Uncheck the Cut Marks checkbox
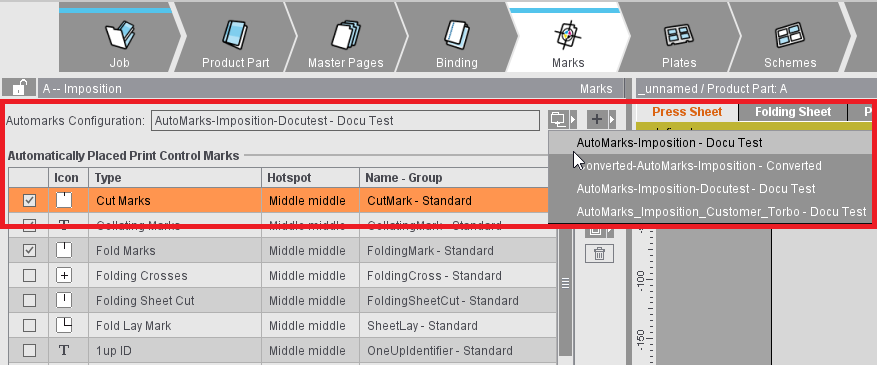Image resolution: width=877 pixels, height=365 pixels. click(x=29, y=200)
